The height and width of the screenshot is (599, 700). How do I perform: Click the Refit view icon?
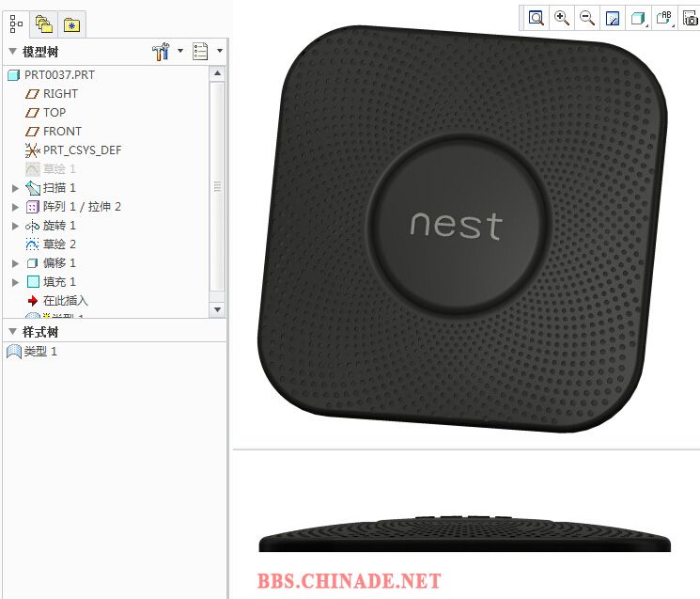click(x=536, y=18)
